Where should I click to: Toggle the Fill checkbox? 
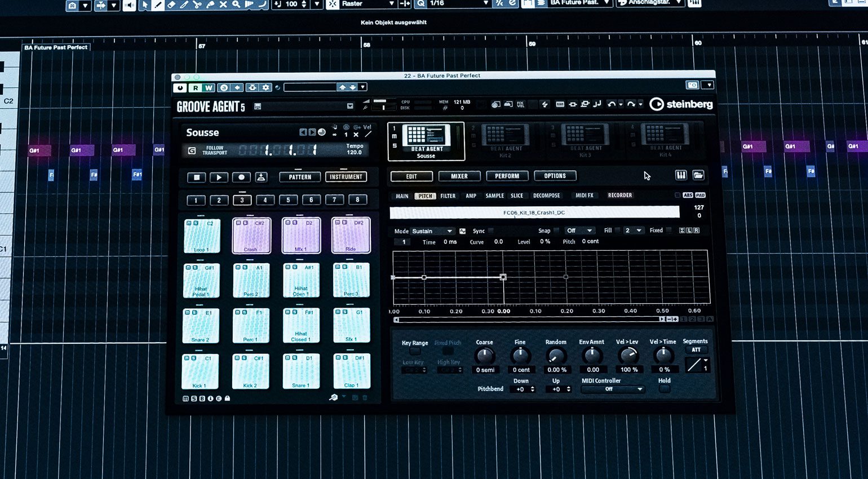[617, 230]
